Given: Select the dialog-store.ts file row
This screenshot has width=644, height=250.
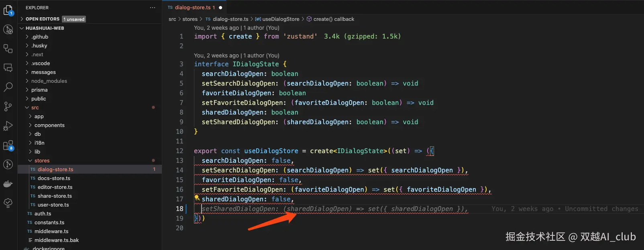Looking at the screenshot, I should pos(90,169).
